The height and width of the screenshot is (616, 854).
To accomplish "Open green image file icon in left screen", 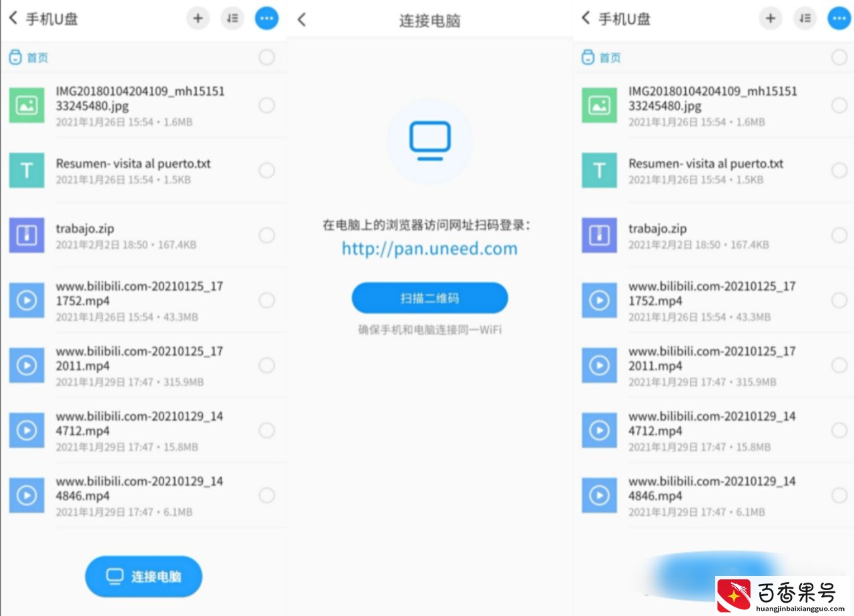I will 27,105.
